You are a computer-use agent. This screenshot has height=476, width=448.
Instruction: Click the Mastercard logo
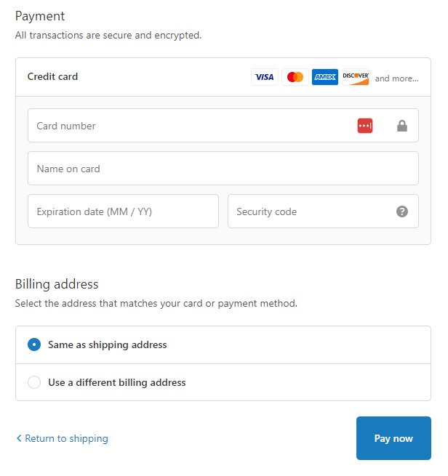click(x=295, y=77)
